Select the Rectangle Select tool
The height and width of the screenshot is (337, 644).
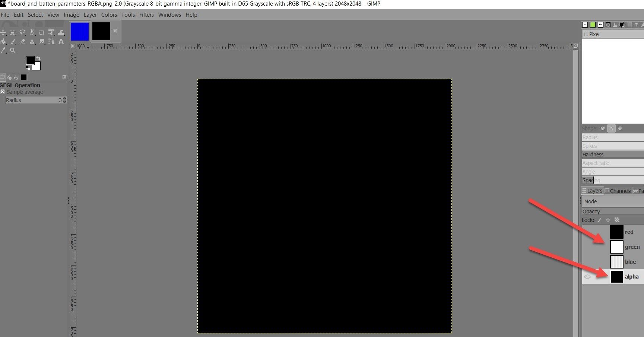13,33
